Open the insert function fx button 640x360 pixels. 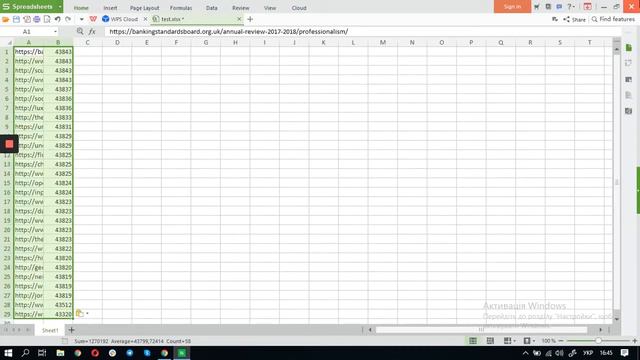click(x=92, y=31)
